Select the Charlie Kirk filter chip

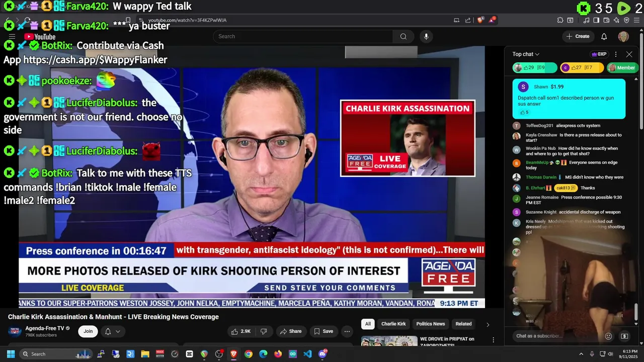pyautogui.click(x=393, y=324)
